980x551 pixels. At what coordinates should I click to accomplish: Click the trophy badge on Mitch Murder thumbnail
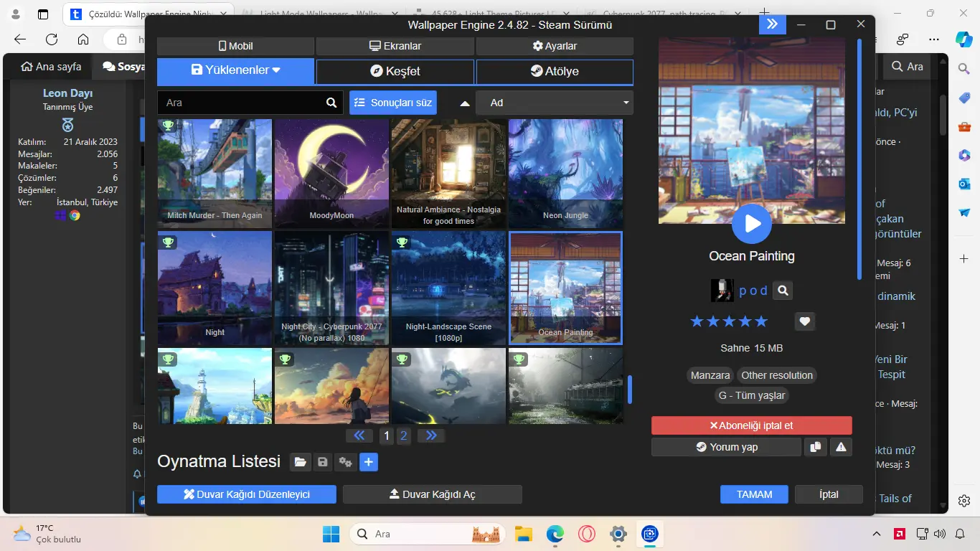coord(168,126)
